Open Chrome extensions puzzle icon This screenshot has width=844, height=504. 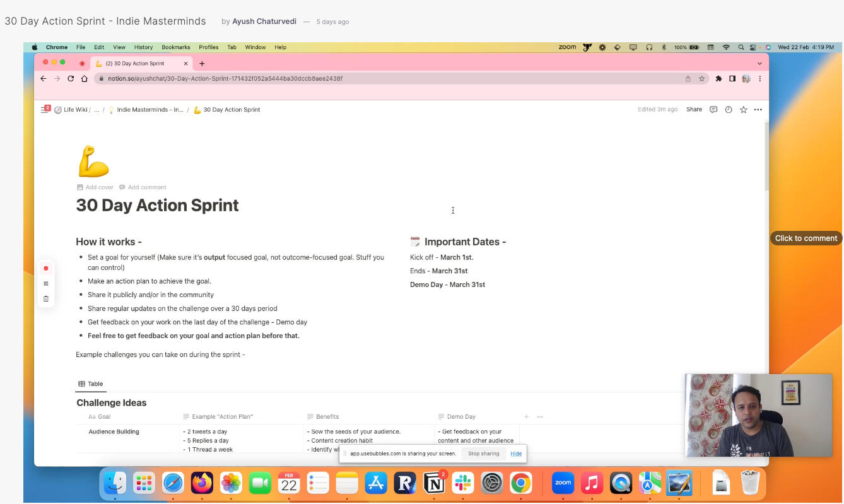pyautogui.click(x=718, y=79)
